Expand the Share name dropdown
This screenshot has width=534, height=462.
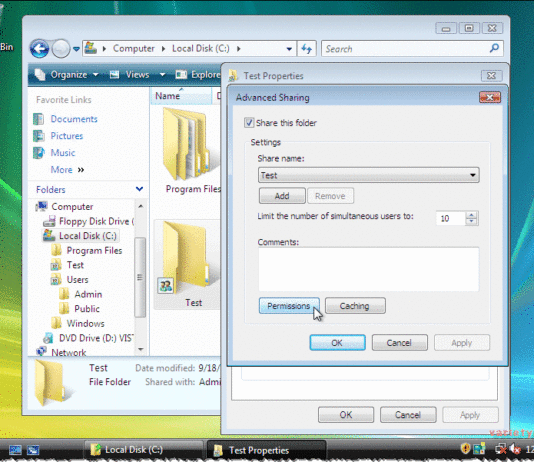pos(472,175)
